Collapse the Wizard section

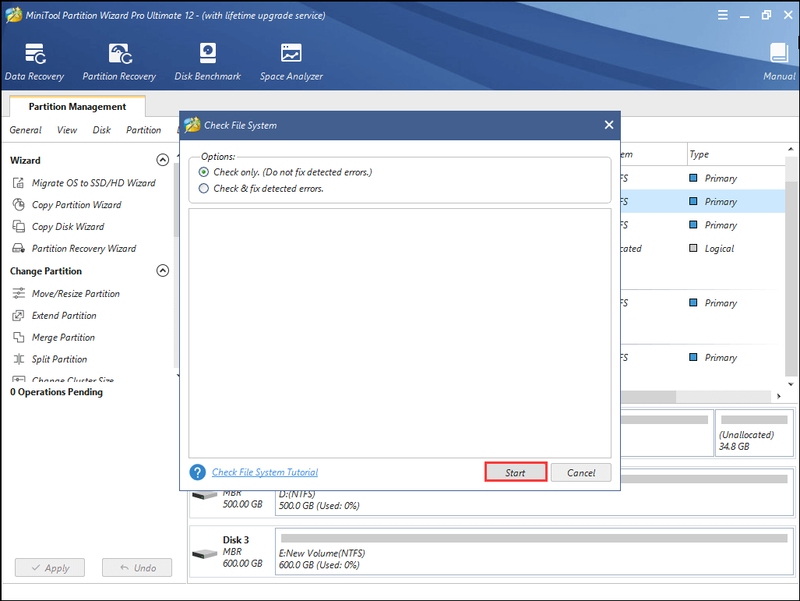[x=162, y=160]
